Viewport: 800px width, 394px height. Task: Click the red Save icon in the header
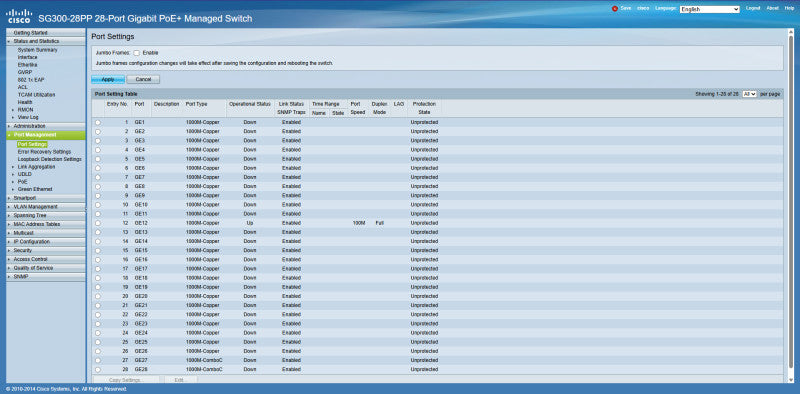point(614,9)
